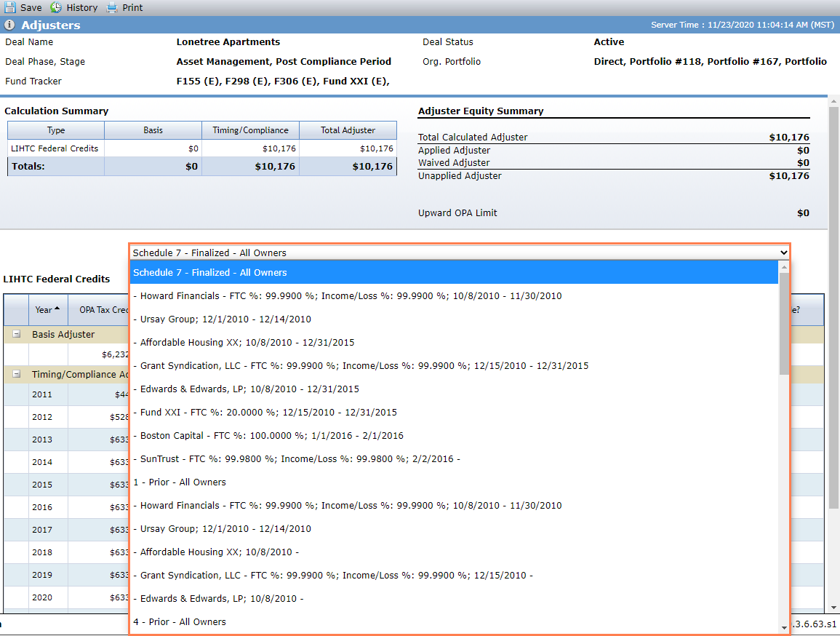Choose Fund XXI - FTC %: 20.0000 % option
The height and width of the screenshot is (636, 840).
pos(454,412)
